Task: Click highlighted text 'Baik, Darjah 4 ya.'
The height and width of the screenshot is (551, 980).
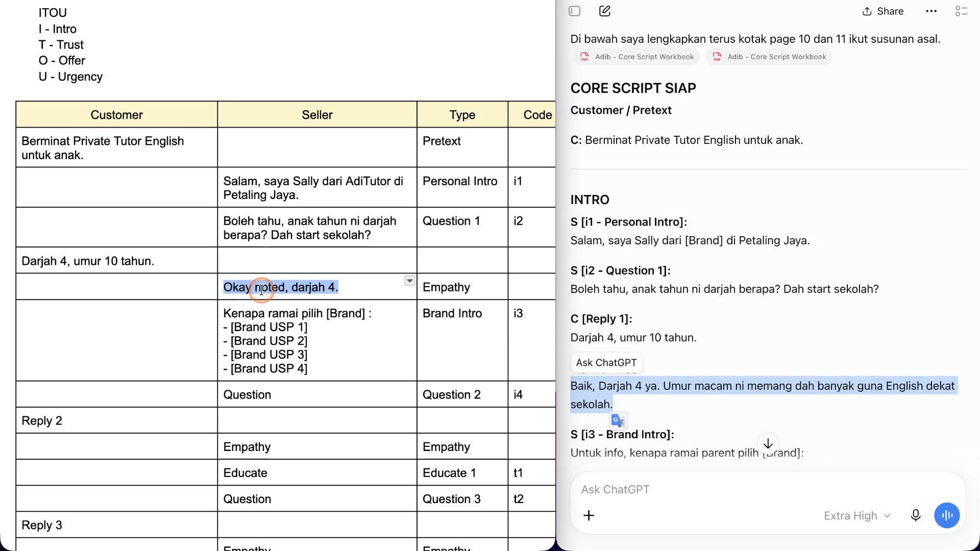Action: click(615, 386)
